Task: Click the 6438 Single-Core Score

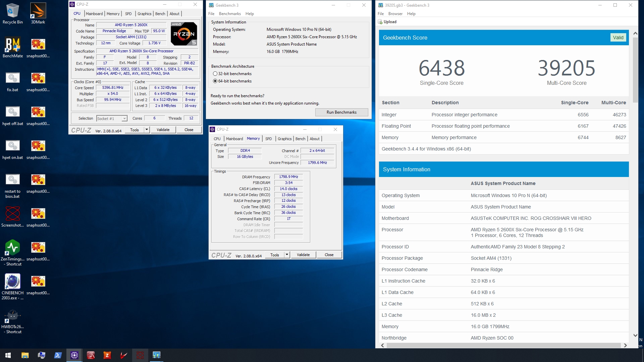Action: (x=441, y=68)
